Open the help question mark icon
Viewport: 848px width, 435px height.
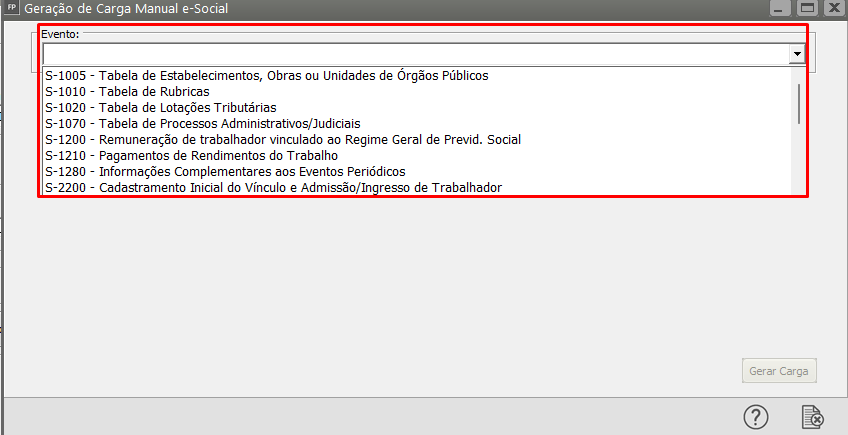pyautogui.click(x=756, y=417)
